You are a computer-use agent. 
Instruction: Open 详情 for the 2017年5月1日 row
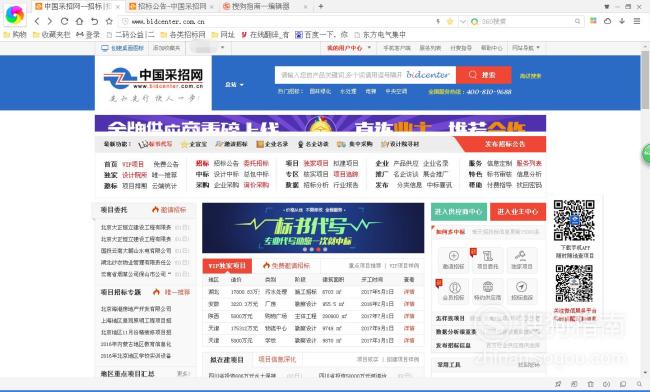coord(409,292)
